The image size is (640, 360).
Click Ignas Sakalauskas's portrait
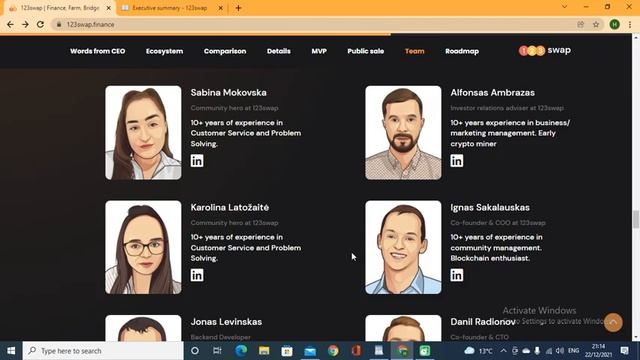click(x=403, y=247)
